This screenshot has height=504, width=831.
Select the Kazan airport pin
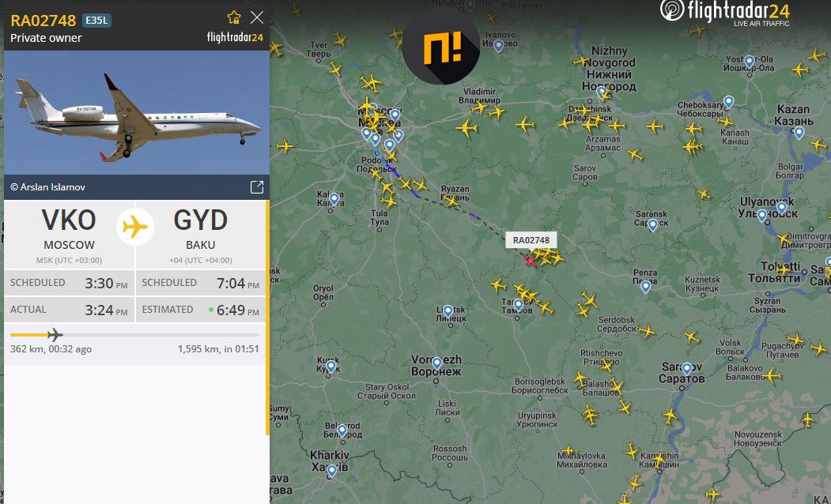tap(799, 133)
